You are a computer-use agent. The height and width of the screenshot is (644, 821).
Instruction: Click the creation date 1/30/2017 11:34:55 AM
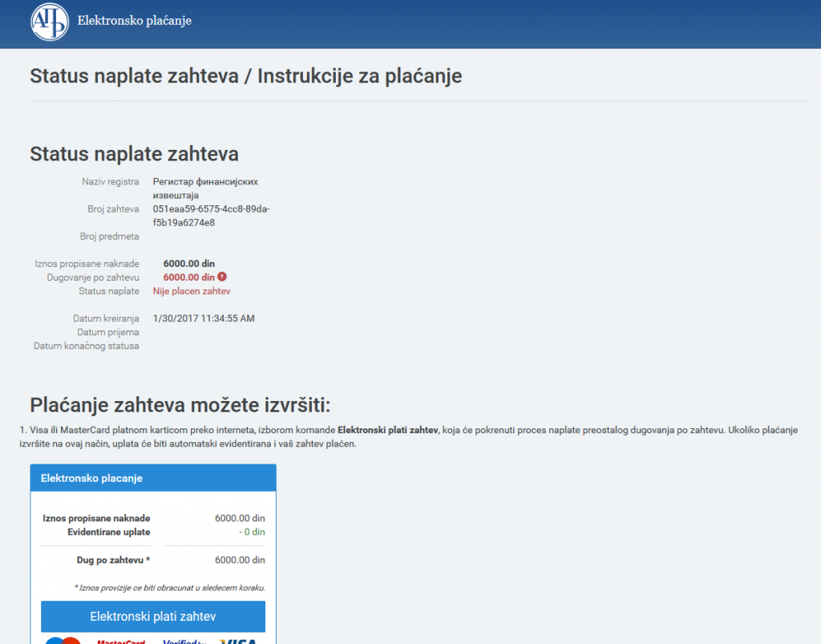[x=204, y=318]
